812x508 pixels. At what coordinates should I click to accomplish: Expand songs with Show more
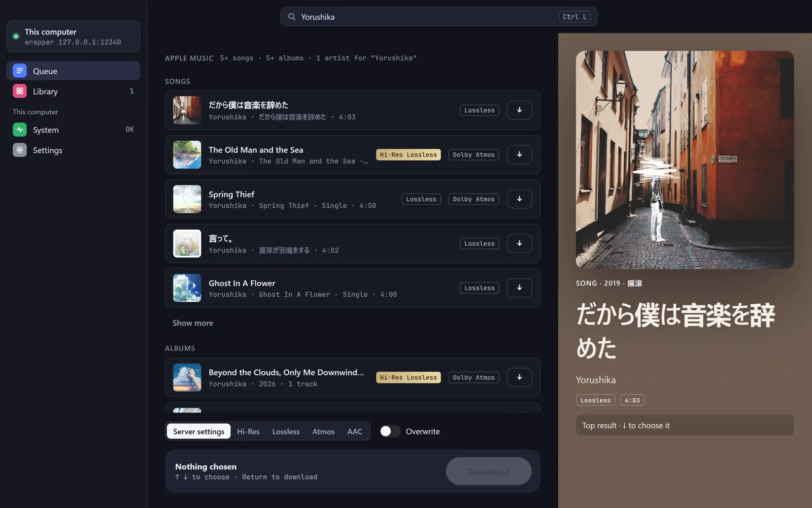193,323
